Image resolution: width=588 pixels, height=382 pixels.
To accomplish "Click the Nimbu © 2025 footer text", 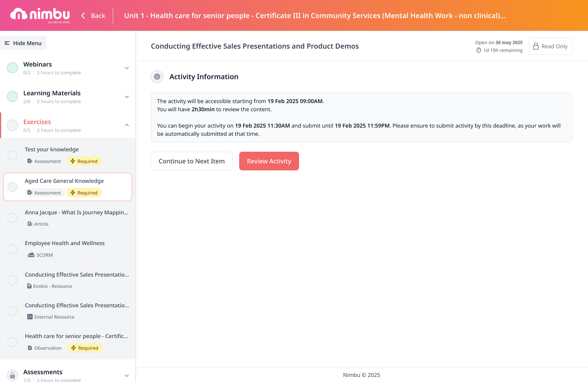I will [x=362, y=375].
